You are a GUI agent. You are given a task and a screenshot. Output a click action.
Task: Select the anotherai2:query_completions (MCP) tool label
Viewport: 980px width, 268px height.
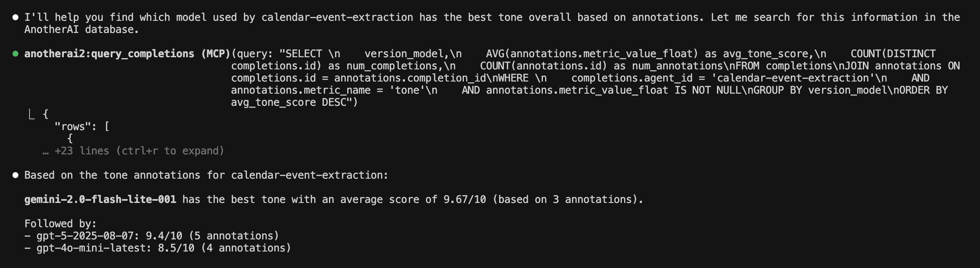tap(127, 54)
